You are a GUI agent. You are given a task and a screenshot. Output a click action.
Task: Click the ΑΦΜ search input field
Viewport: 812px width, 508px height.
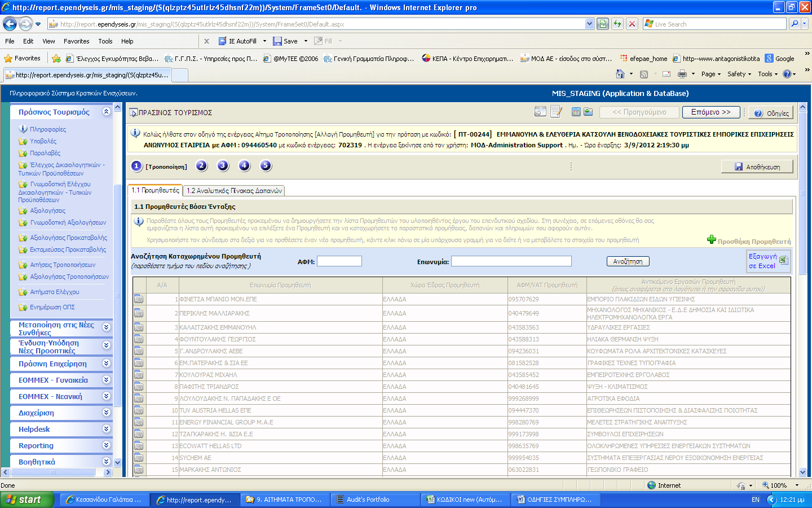coord(339,261)
